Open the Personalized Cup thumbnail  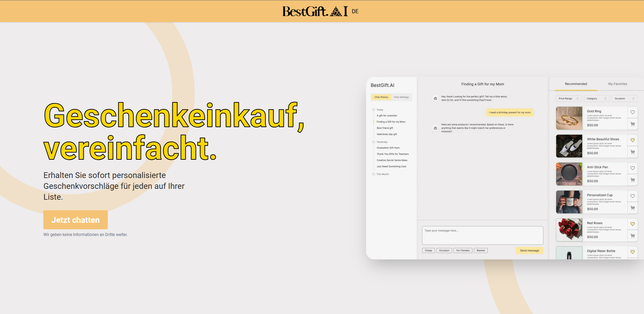pos(569,202)
